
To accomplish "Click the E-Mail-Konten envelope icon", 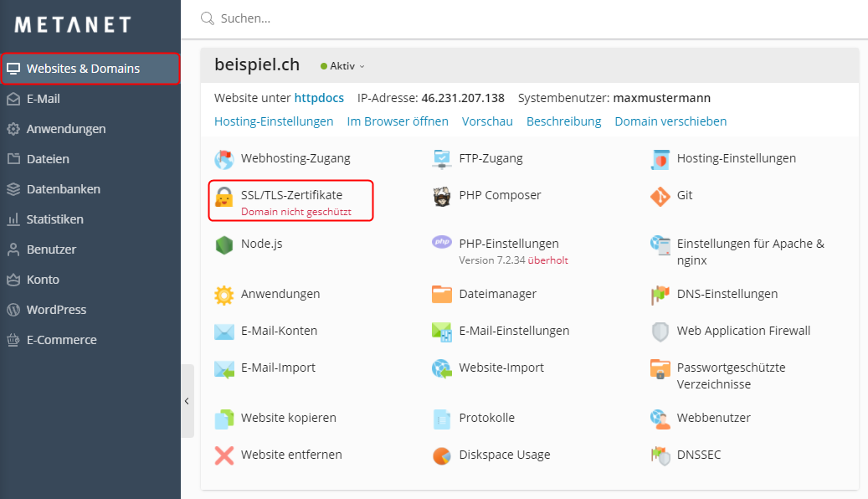I will tap(223, 331).
